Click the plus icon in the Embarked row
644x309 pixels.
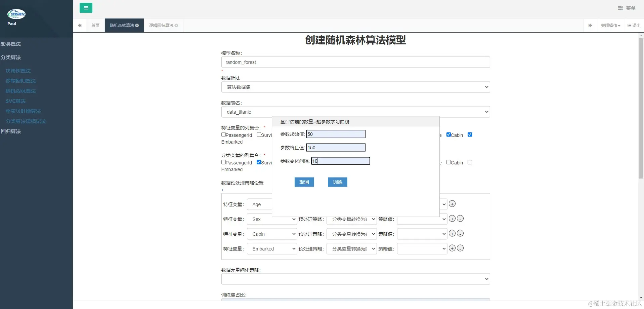coord(452,248)
